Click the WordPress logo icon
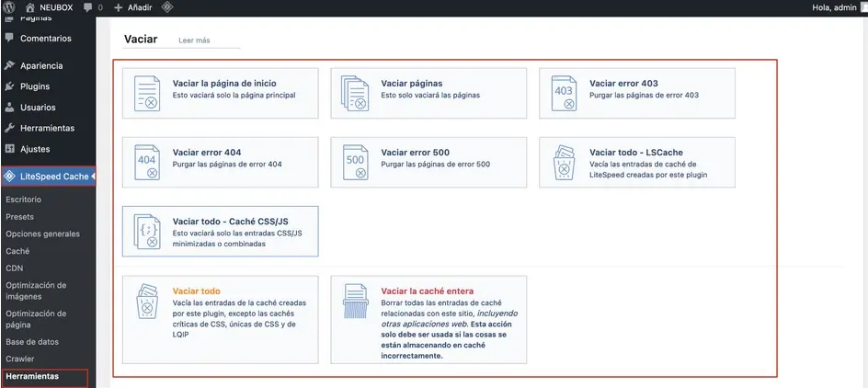This screenshot has height=388, width=868. [9, 7]
